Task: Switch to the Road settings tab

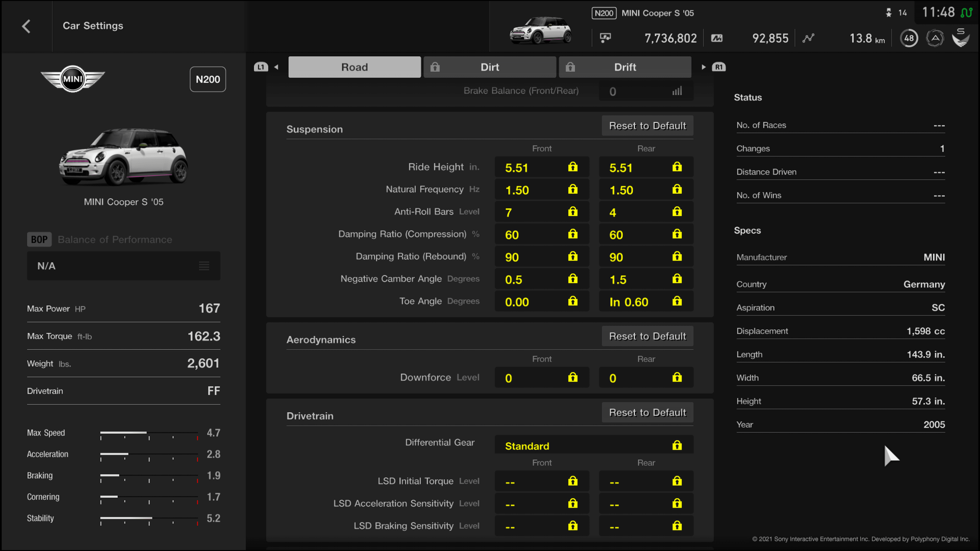Action: point(354,67)
